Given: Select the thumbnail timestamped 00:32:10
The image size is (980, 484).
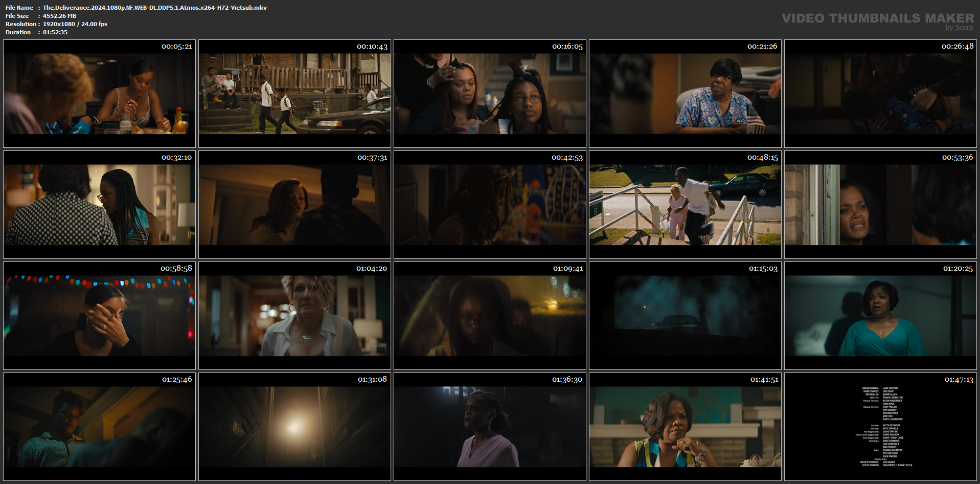Looking at the screenshot, I should [99, 205].
